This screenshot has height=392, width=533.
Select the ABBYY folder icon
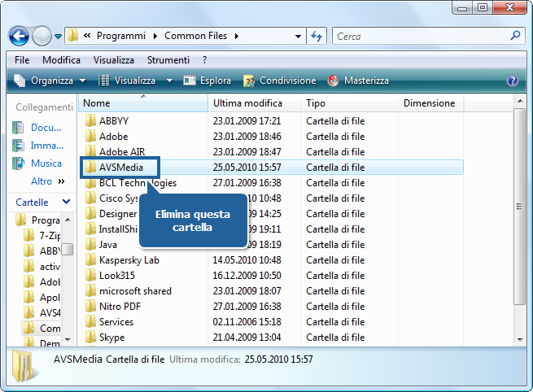(90, 121)
